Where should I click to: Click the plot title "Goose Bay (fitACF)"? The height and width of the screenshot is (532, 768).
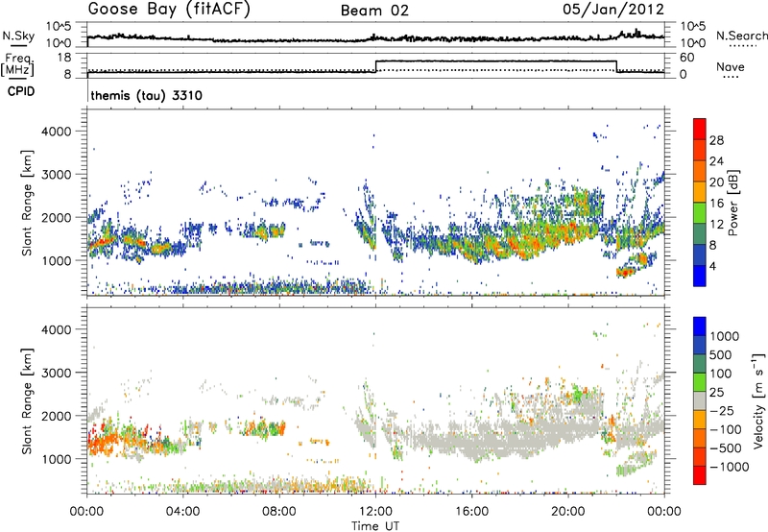(169, 10)
